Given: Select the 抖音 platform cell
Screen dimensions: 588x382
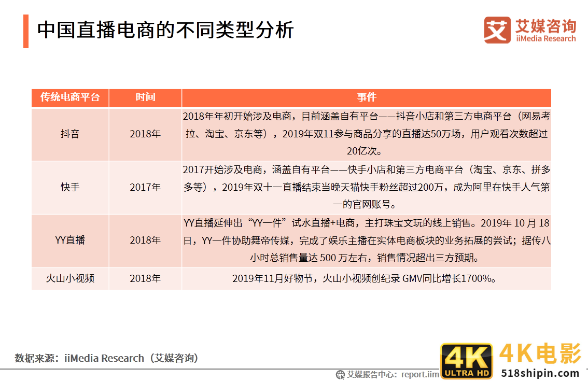Looking at the screenshot, I should (x=70, y=134).
